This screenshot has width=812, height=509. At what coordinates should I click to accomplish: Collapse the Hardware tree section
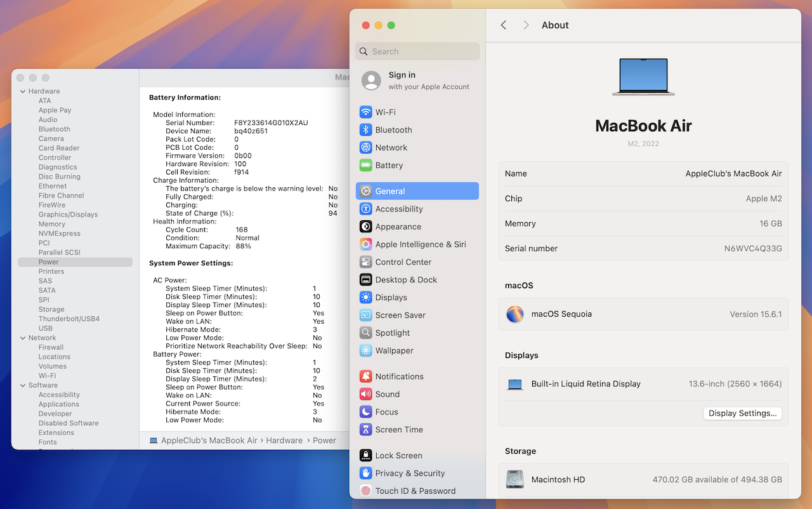[23, 91]
